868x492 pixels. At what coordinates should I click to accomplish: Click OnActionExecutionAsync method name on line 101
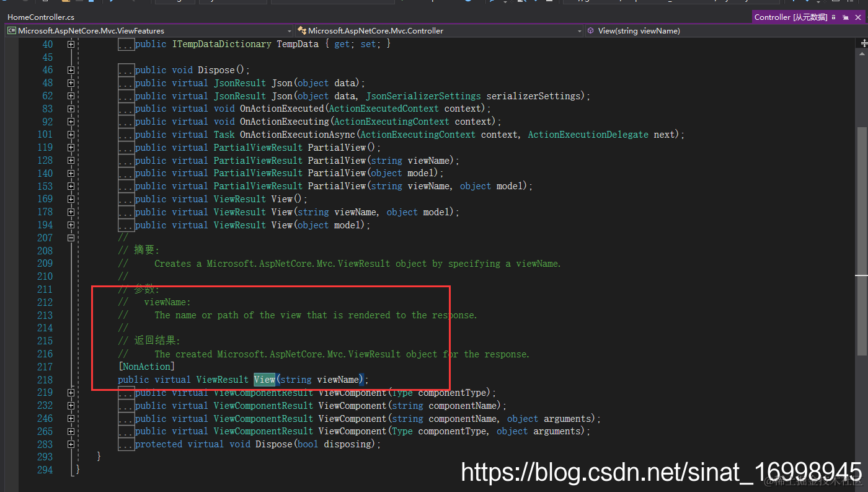298,135
